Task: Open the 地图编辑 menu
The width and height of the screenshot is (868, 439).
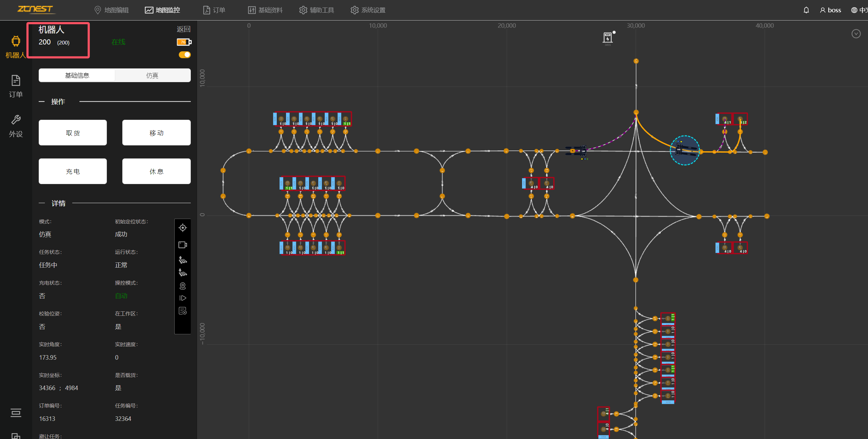Action: 111,10
